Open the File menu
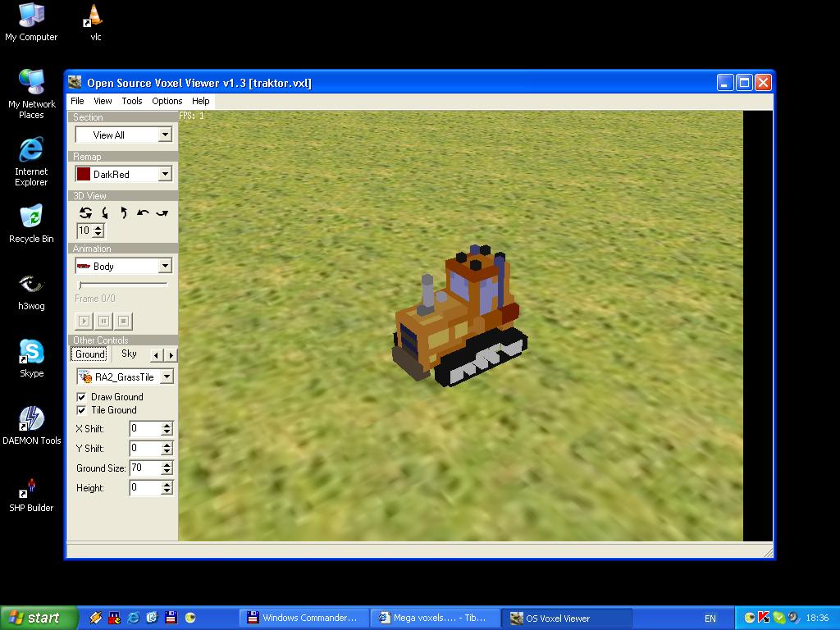 tap(77, 101)
